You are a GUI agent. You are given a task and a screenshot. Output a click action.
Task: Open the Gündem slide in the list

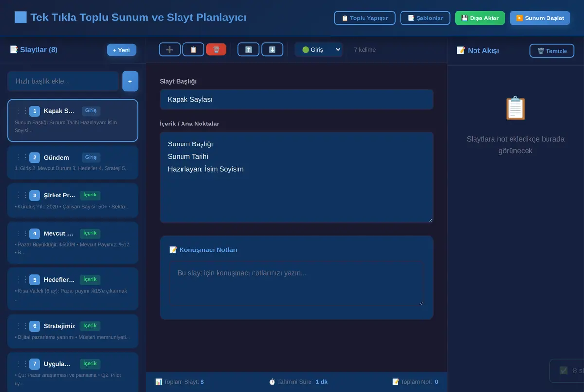click(x=73, y=162)
